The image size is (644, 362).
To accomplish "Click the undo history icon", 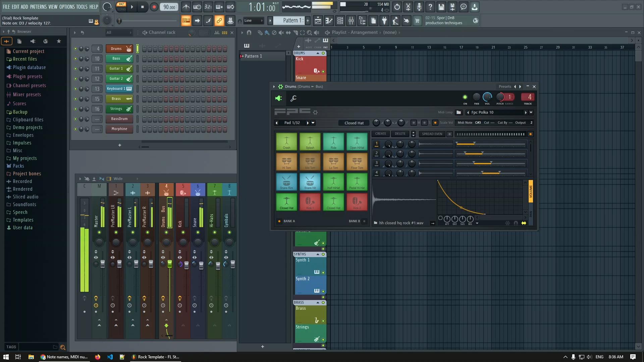I will (397, 7).
